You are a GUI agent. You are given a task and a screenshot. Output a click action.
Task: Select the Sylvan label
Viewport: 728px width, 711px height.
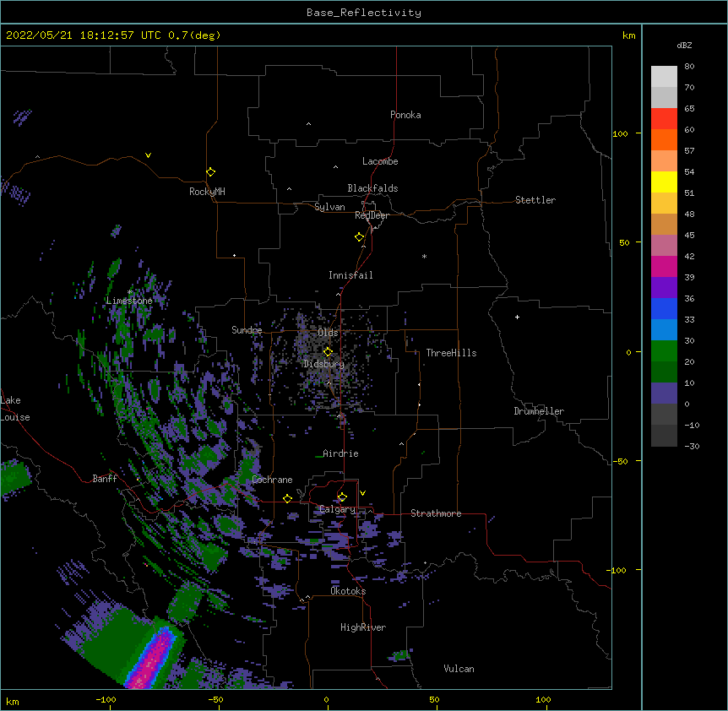coord(329,207)
